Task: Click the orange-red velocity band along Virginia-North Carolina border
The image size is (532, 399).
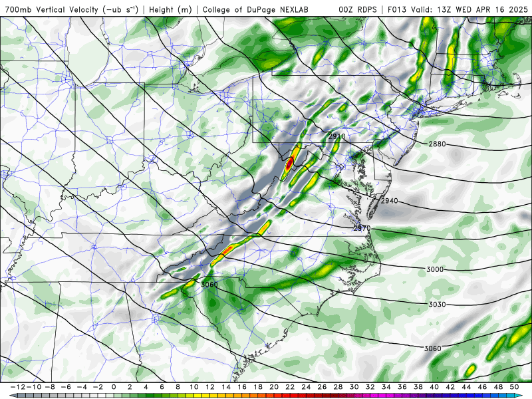Action: (x=228, y=249)
